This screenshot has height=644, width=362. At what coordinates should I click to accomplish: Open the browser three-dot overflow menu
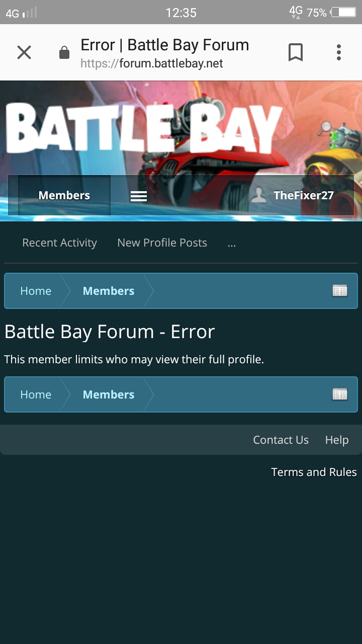(x=339, y=52)
